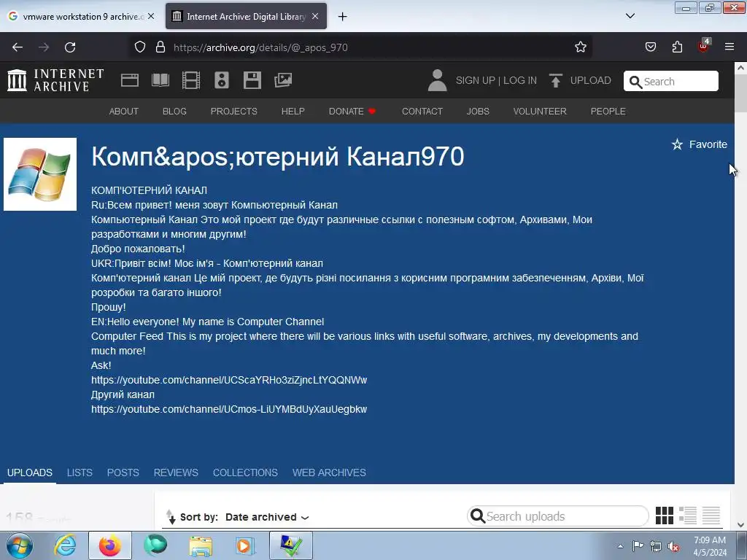Switch to the REVIEWS tab
747x560 pixels.
coord(176,472)
